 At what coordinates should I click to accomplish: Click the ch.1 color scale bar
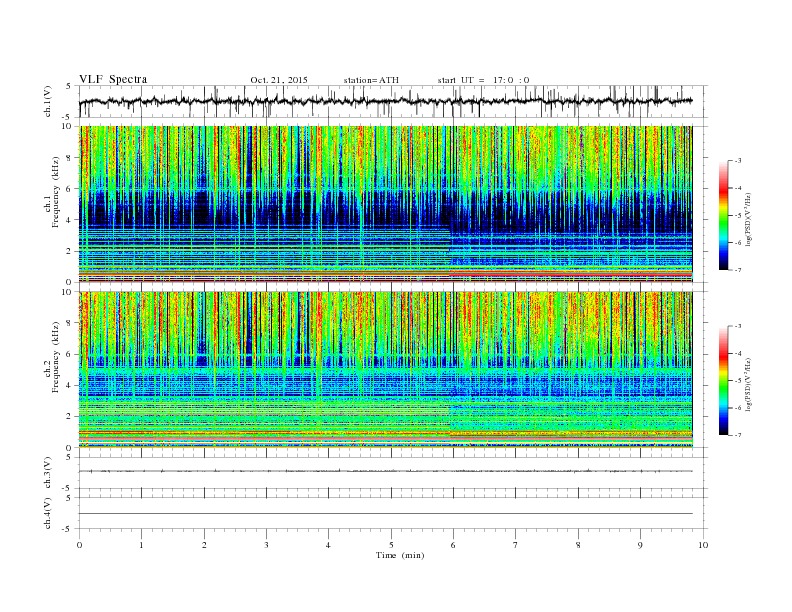[723, 215]
